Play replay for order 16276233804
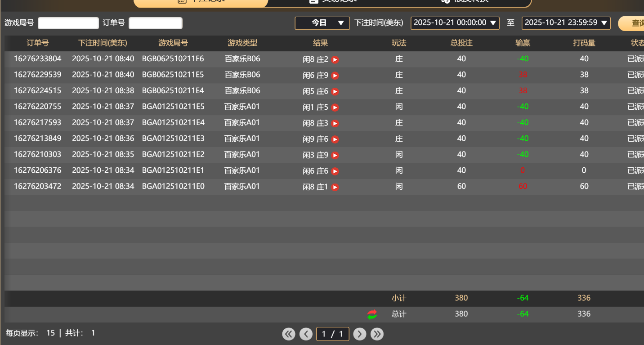 (335, 59)
